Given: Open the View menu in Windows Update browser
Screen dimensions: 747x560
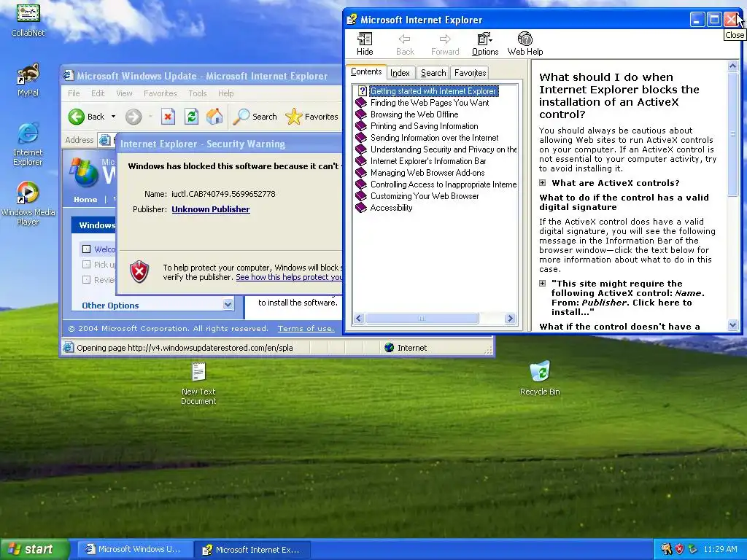Looking at the screenshot, I should pyautogui.click(x=124, y=93).
